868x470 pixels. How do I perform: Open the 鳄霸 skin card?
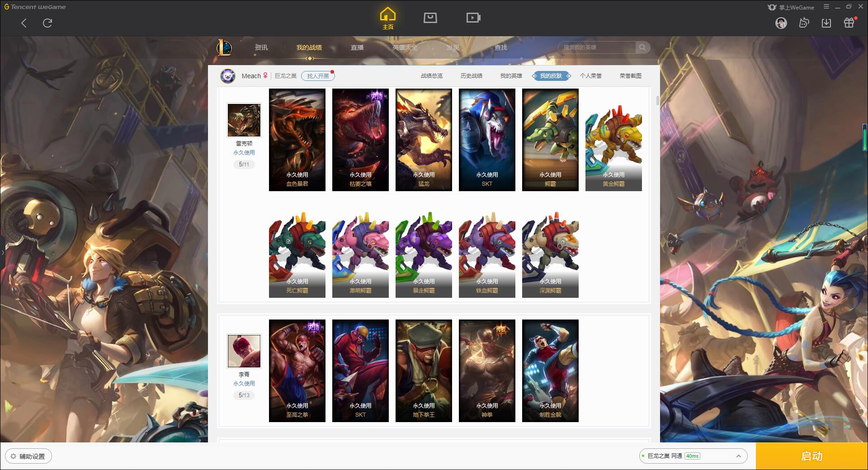pyautogui.click(x=550, y=140)
